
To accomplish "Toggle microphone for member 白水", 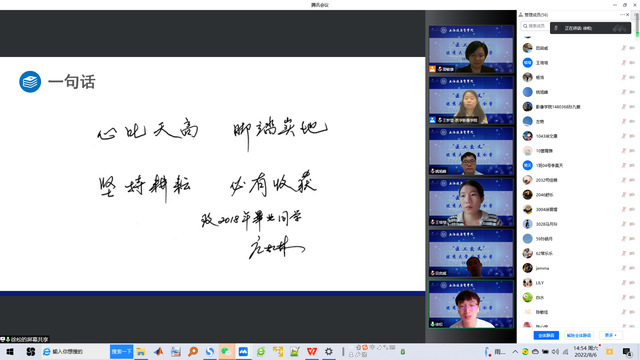I will (x=624, y=298).
